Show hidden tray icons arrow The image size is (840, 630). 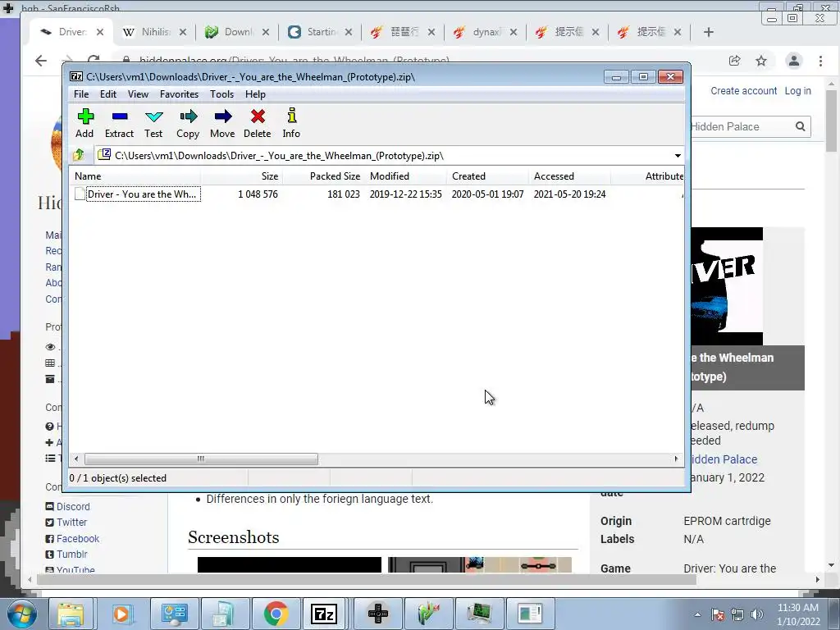click(x=697, y=614)
